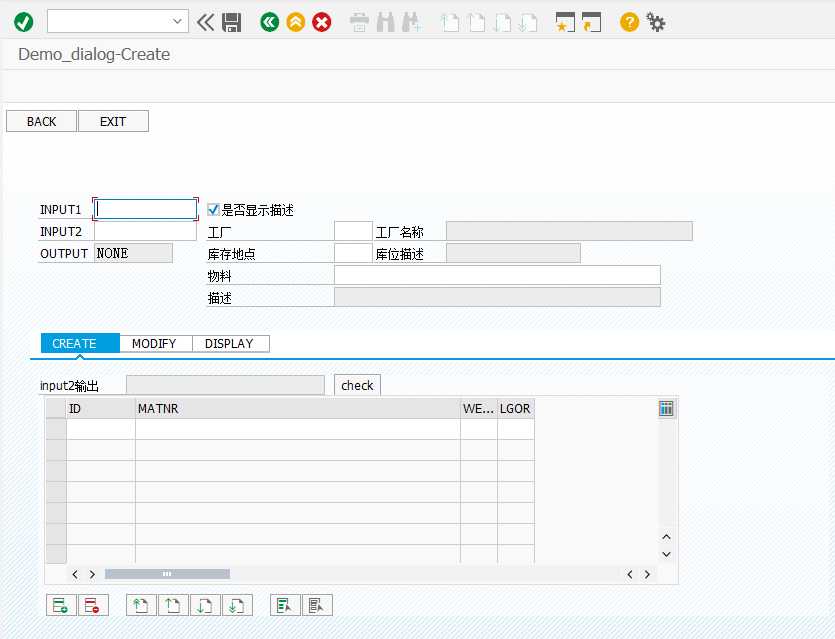Click the yellow Exit toolbar icon

click(296, 22)
